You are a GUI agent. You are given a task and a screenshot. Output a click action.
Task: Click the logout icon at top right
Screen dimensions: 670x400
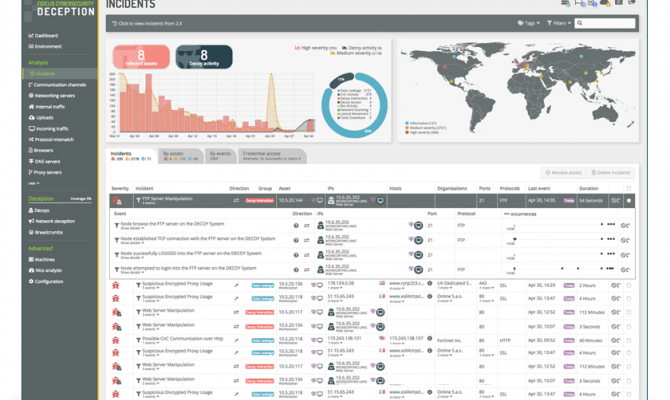[x=632, y=2]
